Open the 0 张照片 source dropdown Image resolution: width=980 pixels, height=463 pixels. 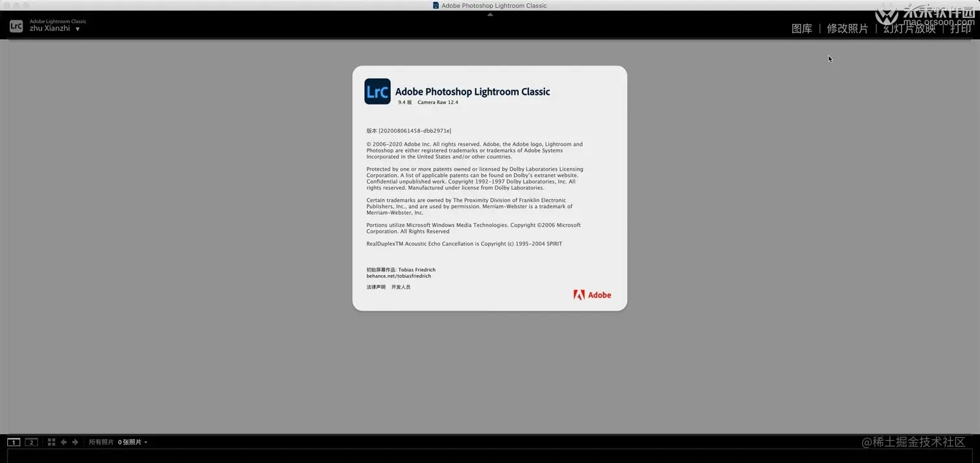133,442
